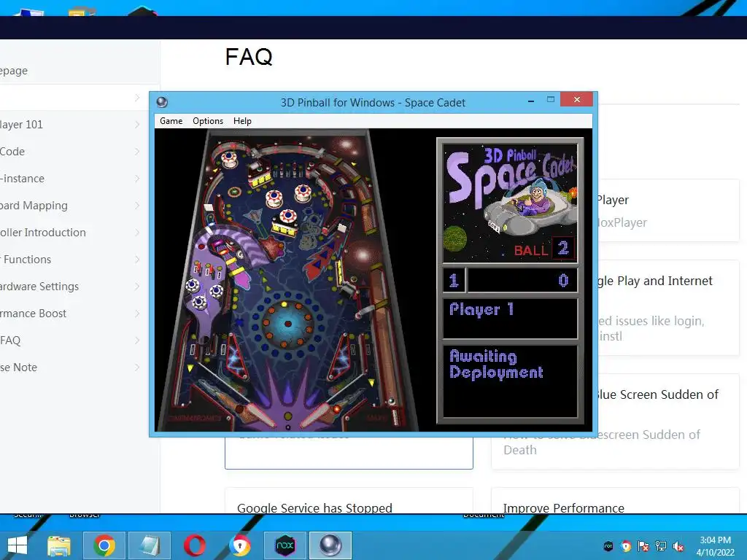
Task: Select the 3D Pinball taskbar button
Action: tap(330, 545)
